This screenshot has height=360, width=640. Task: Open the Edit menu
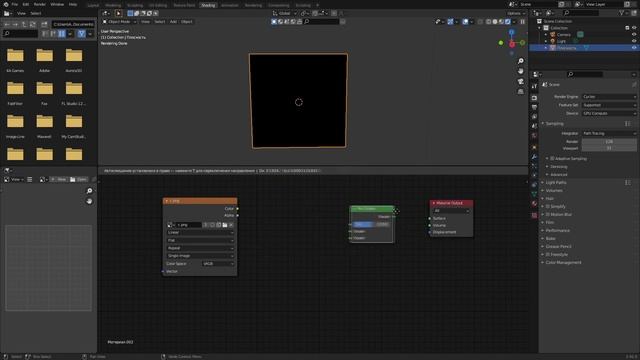[x=26, y=4]
